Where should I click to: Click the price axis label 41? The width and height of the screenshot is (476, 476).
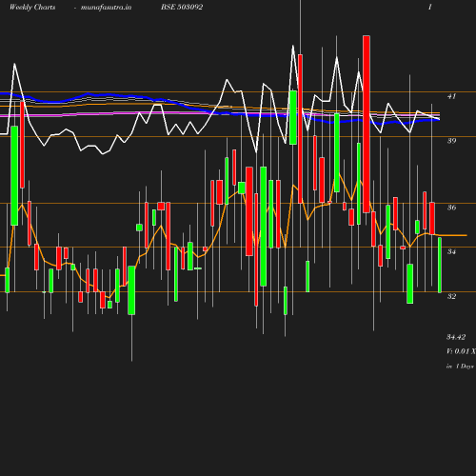pyautogui.click(x=451, y=96)
